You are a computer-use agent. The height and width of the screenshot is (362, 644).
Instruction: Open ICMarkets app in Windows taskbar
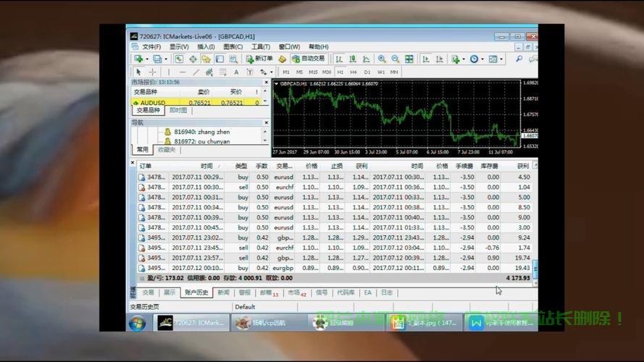click(191, 323)
